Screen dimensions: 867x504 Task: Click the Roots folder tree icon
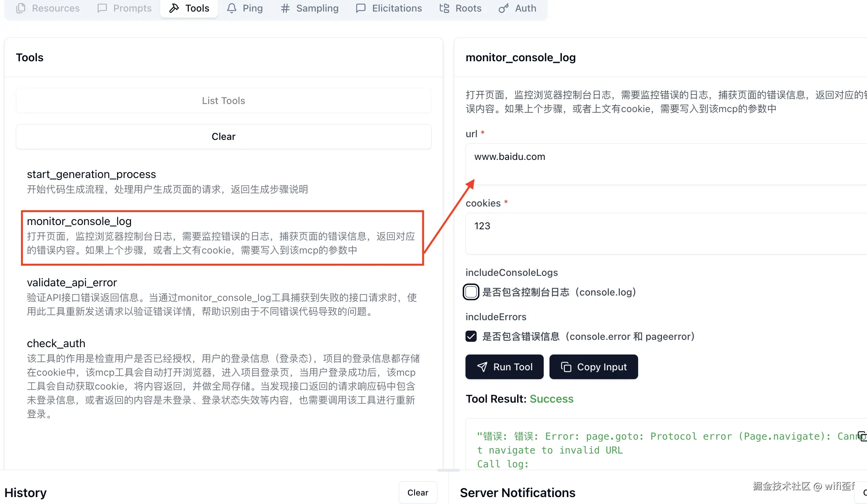click(x=444, y=8)
